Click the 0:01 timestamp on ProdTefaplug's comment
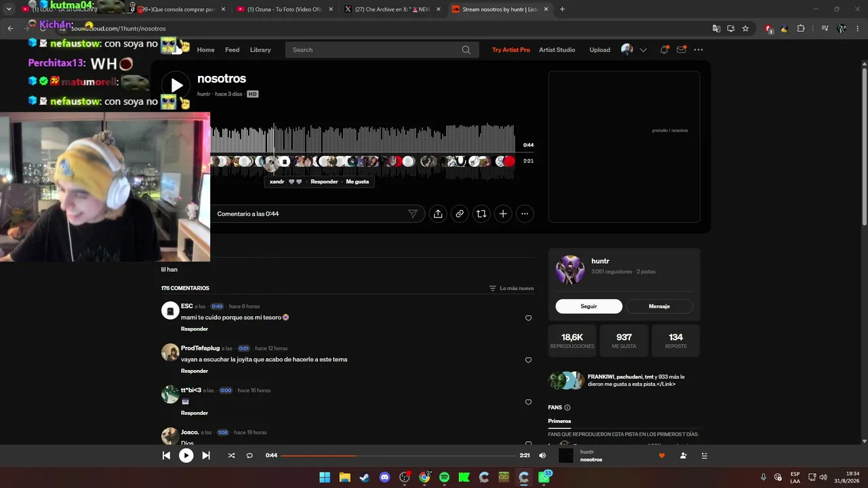The width and height of the screenshot is (868, 488). (x=243, y=348)
